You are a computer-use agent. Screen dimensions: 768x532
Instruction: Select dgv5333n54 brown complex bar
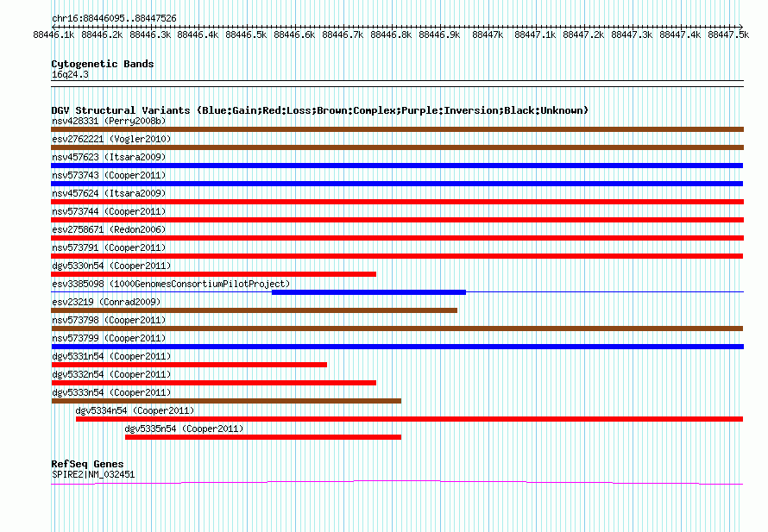[226, 401]
